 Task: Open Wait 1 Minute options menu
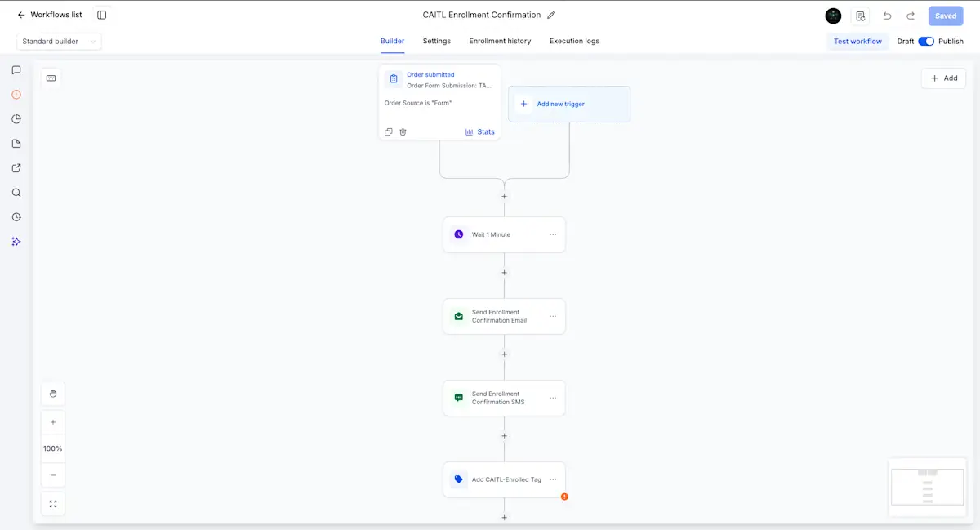(553, 234)
